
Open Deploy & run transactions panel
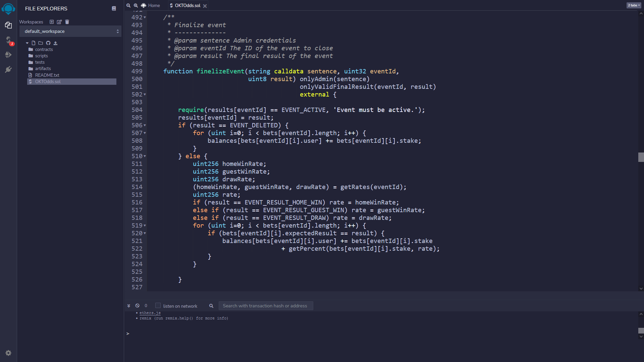(8, 55)
